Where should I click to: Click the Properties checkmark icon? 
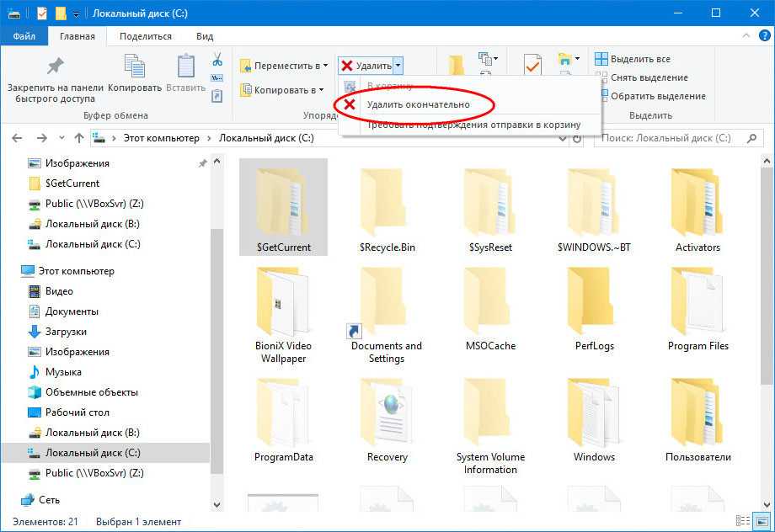pyautogui.click(x=532, y=64)
